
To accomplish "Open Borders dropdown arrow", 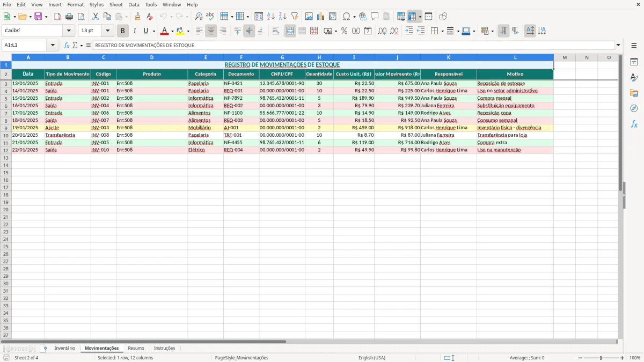I will click(x=442, y=31).
